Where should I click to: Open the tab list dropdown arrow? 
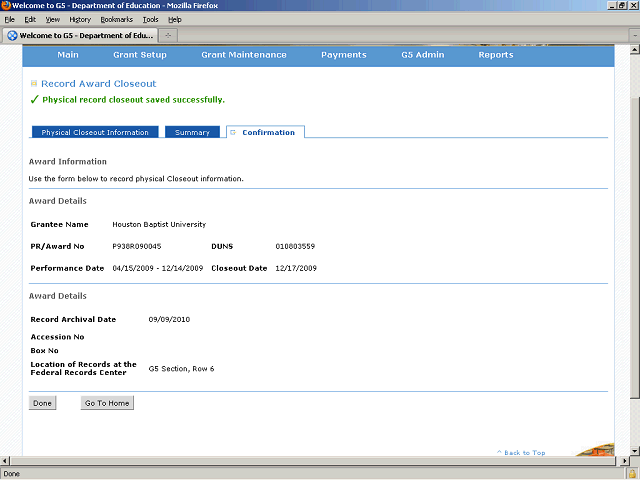tap(635, 36)
